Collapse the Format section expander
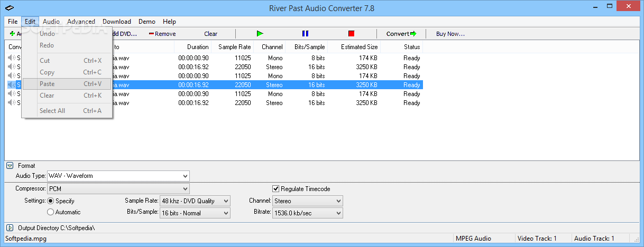This screenshot has width=644, height=247. point(10,166)
